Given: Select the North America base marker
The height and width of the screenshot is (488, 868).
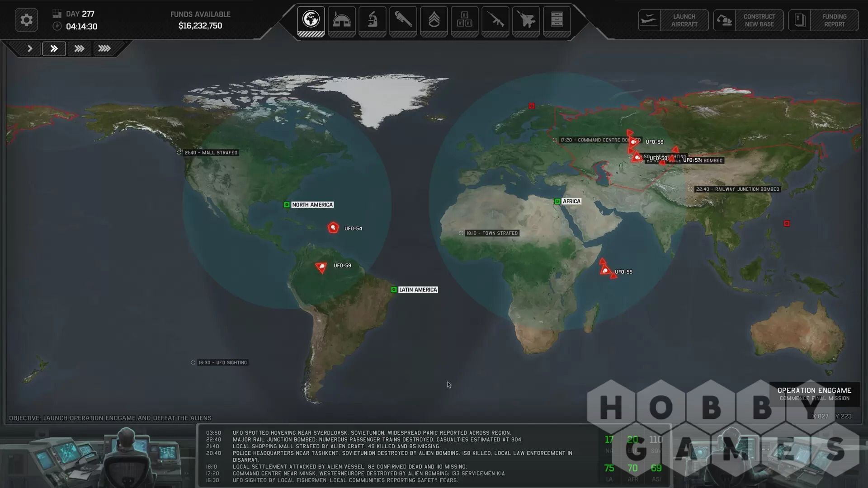Looking at the screenshot, I should [287, 205].
